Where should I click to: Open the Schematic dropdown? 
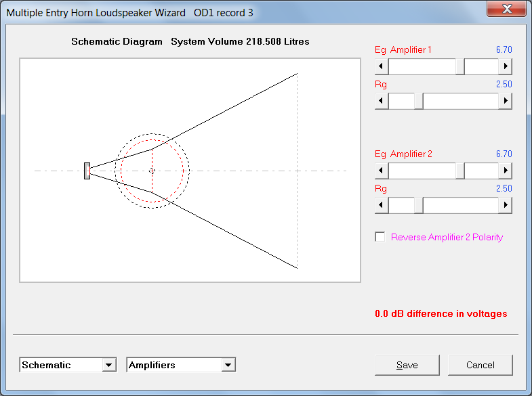tap(108, 365)
